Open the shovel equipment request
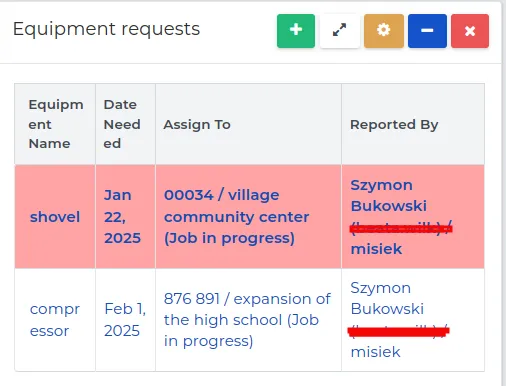The width and height of the screenshot is (506, 386). [55, 217]
